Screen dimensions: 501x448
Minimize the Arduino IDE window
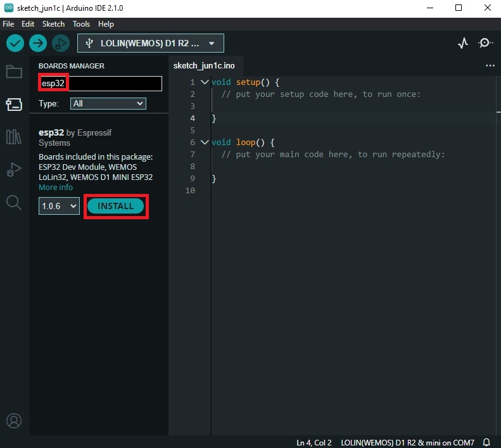(x=430, y=8)
